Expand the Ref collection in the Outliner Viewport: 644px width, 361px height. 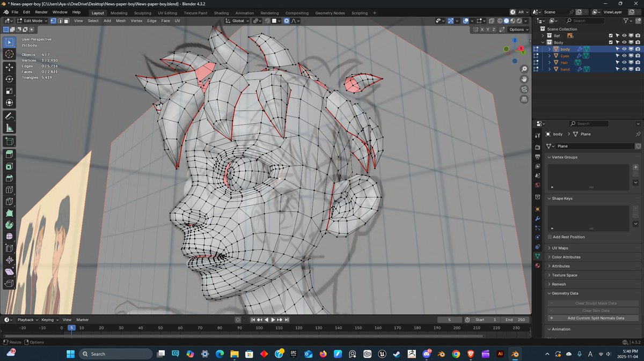[543, 35]
